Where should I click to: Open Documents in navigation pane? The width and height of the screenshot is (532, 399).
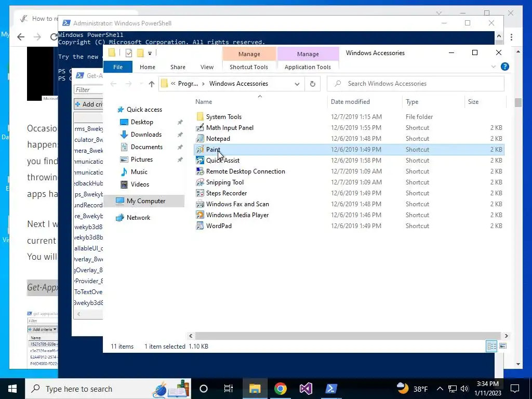[147, 147]
